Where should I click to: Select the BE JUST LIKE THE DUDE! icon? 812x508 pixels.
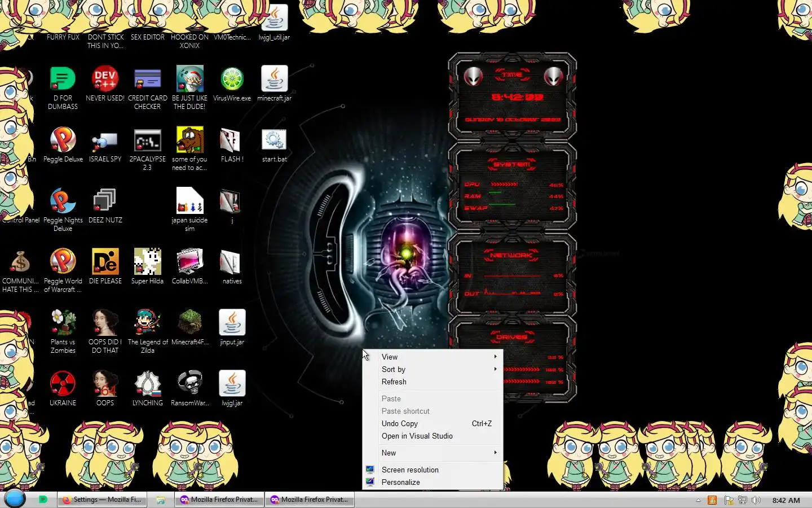[189, 79]
